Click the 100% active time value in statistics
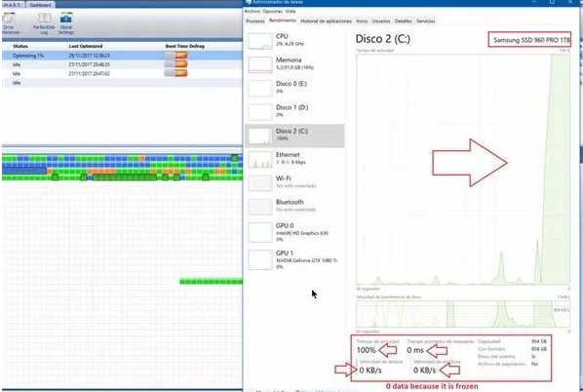This screenshot has width=583, height=392. coord(367,350)
